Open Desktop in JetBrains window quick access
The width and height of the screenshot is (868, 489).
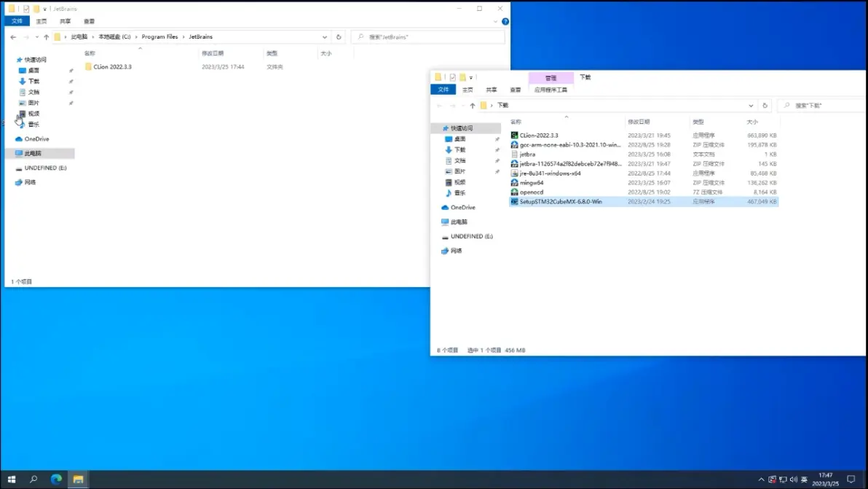(33, 71)
